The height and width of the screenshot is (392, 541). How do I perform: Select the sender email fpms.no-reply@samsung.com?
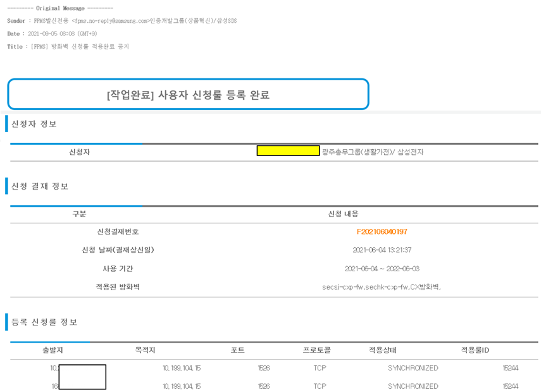[111, 21]
